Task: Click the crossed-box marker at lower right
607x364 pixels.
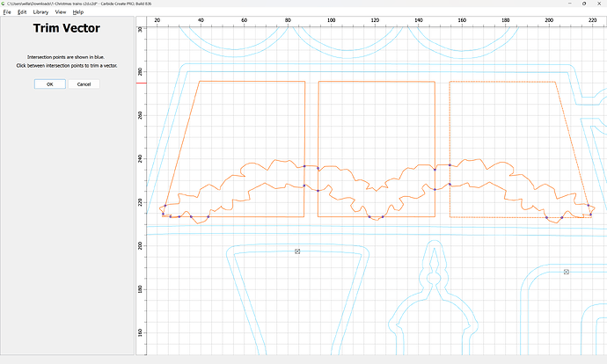Action: 566,272
